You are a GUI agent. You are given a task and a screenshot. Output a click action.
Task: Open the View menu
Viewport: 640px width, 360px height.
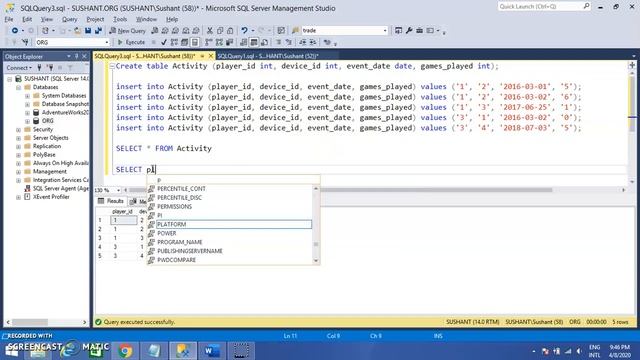click(47, 19)
